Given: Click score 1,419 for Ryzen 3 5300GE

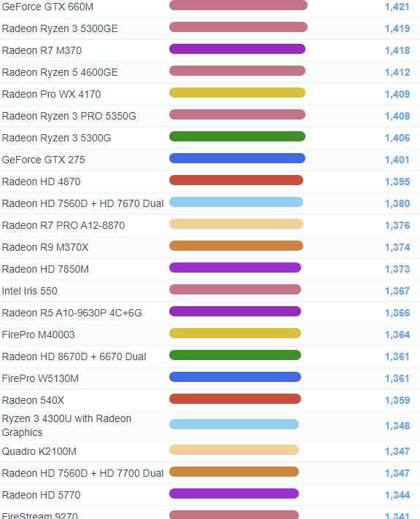Looking at the screenshot, I should [397, 28].
